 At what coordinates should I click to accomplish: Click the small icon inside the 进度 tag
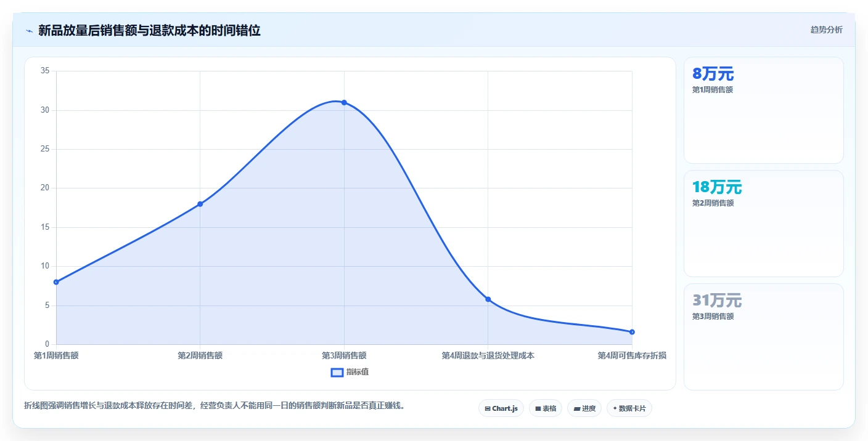[x=576, y=409]
